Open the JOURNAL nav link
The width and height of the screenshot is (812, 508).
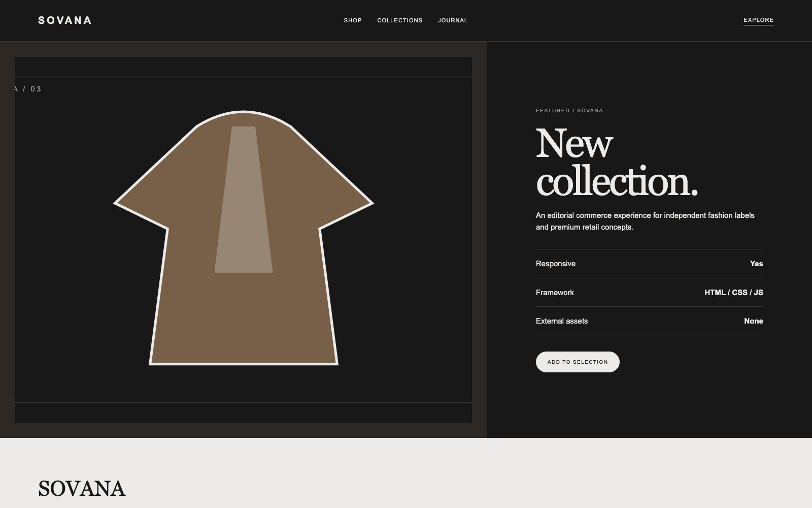pyautogui.click(x=453, y=20)
